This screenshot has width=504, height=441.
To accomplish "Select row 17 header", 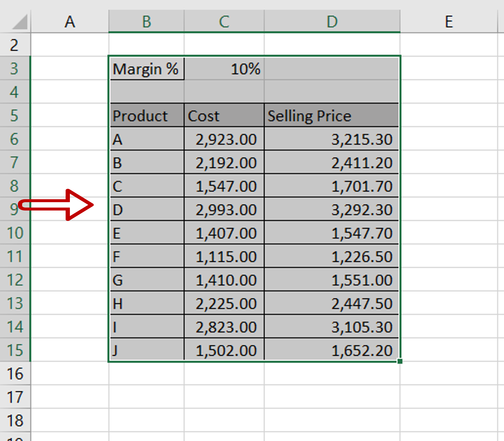I will pyautogui.click(x=15, y=397).
